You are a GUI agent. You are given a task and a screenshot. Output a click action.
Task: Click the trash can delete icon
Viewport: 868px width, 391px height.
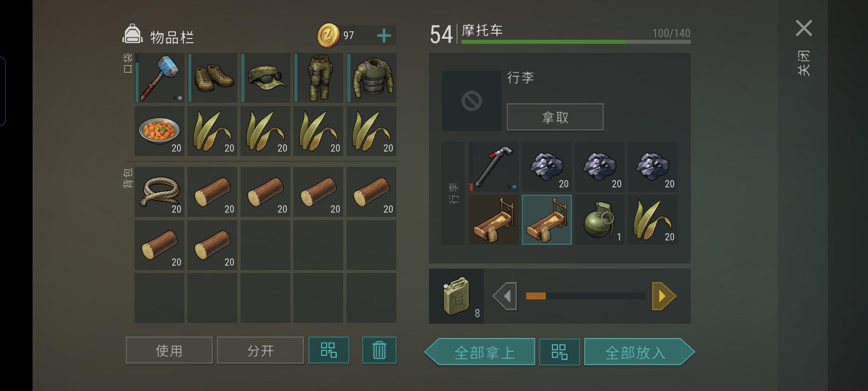coord(379,350)
